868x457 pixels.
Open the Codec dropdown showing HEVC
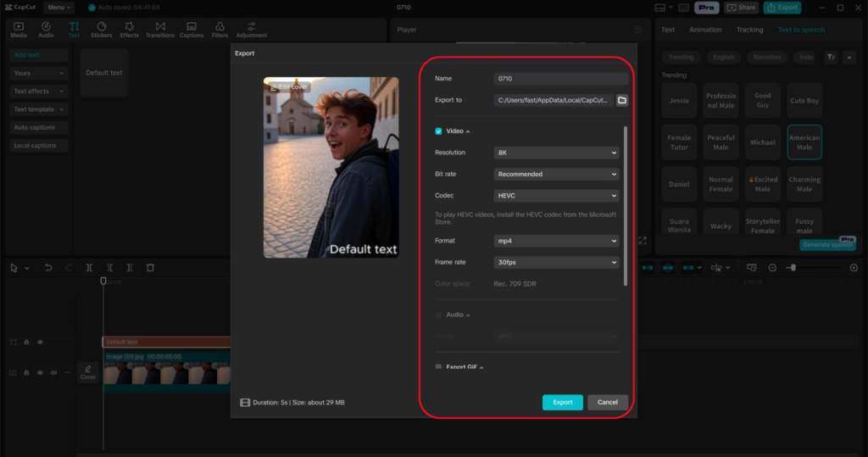556,196
